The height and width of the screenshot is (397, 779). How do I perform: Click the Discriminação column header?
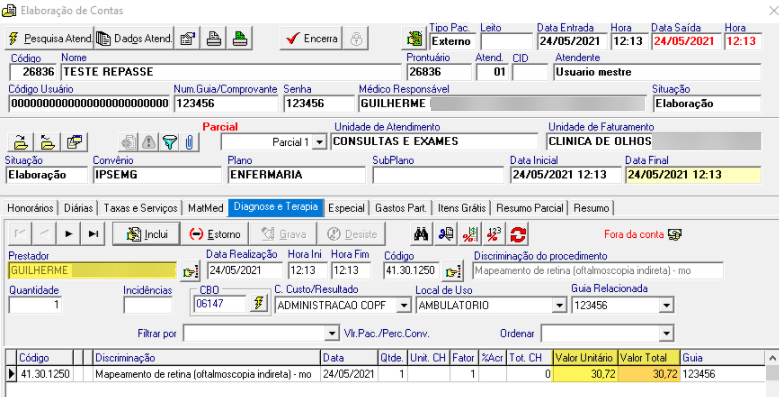(207, 358)
